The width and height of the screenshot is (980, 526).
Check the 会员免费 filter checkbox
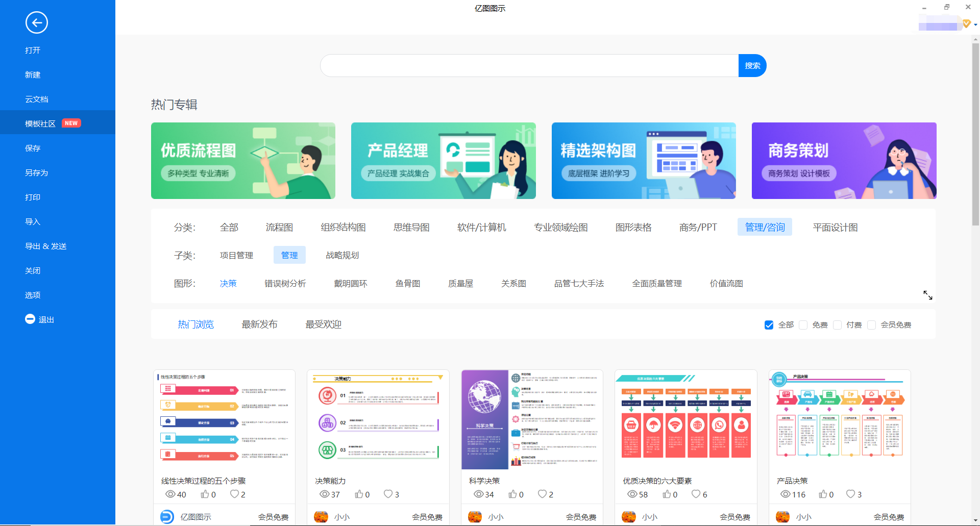pos(872,325)
